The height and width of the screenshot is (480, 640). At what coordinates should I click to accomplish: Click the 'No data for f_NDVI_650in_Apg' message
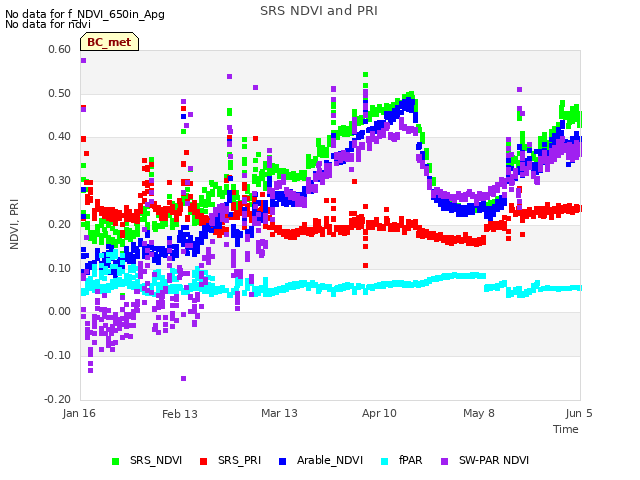tap(85, 14)
